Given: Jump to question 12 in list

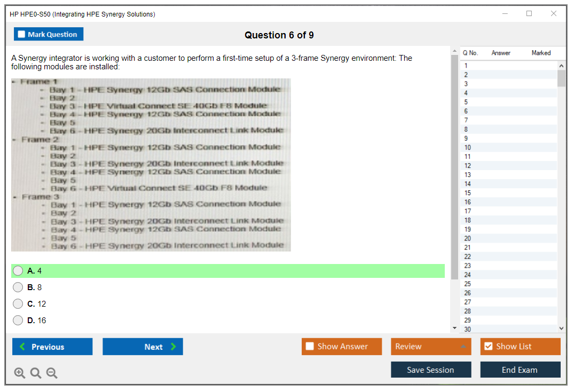Looking at the screenshot, I should 468,166.
